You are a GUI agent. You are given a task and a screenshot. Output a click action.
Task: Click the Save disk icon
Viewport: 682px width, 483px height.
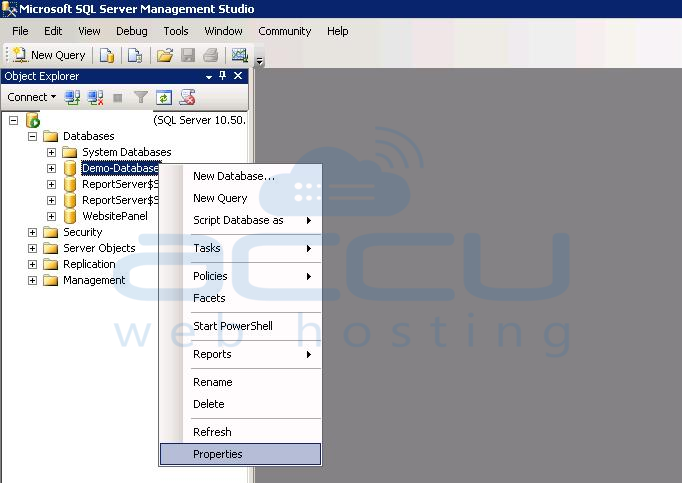coord(188,55)
